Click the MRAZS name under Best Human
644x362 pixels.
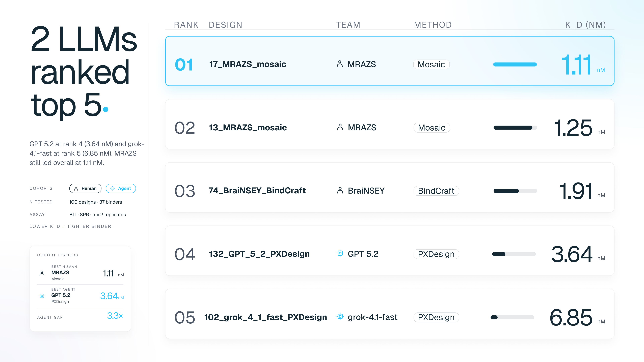click(60, 273)
